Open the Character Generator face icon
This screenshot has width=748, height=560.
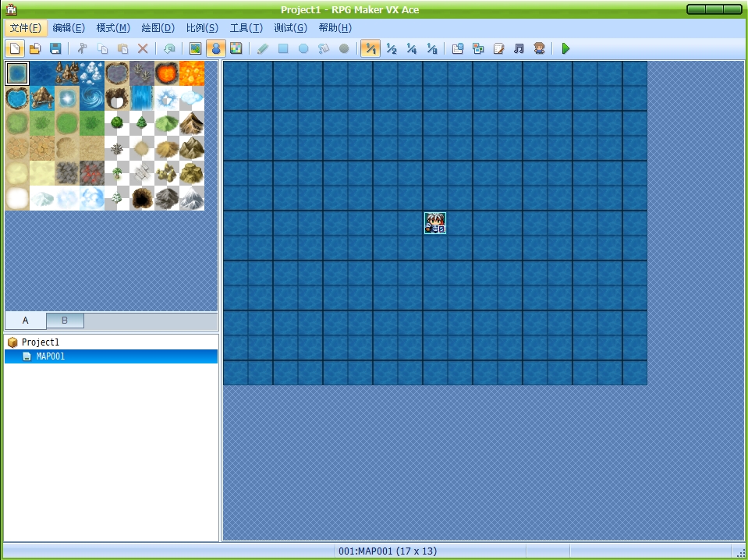point(540,48)
